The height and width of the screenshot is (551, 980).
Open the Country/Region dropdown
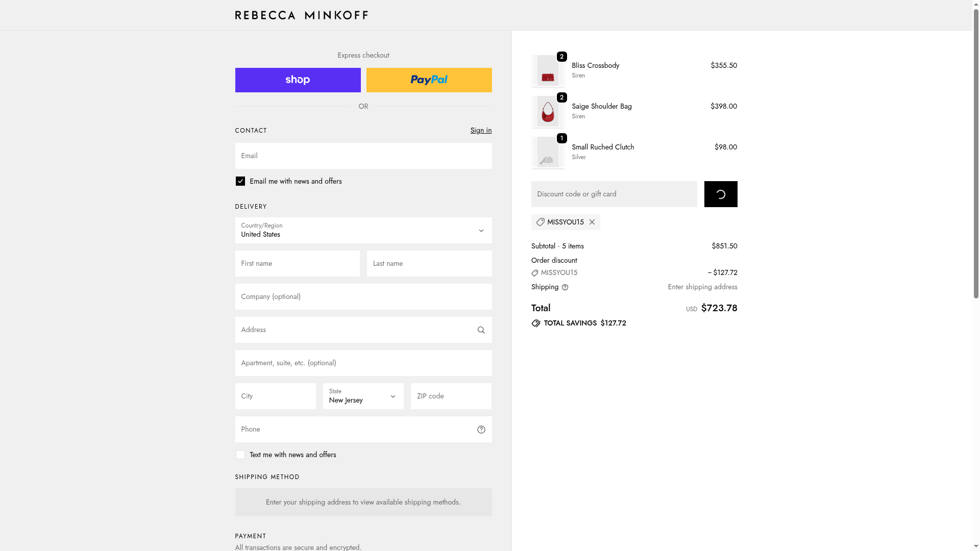click(x=363, y=231)
